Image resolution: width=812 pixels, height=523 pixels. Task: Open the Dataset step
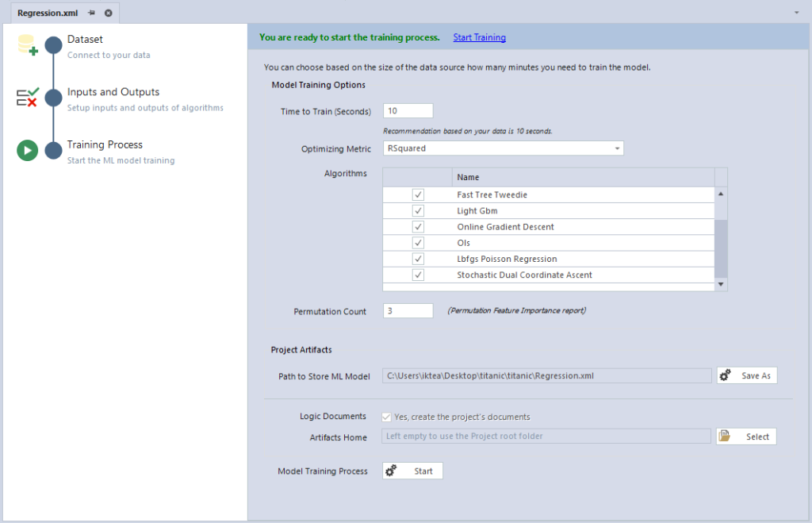pyautogui.click(x=85, y=40)
